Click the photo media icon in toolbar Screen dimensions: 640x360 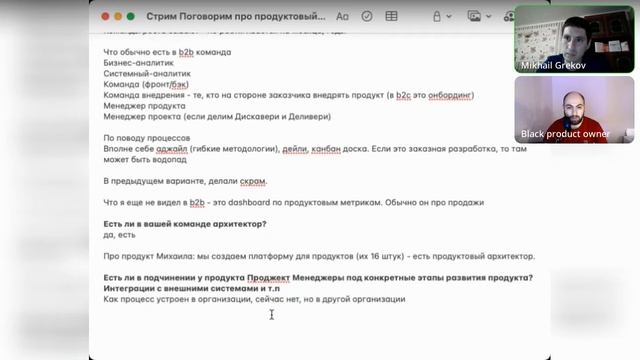(x=474, y=16)
